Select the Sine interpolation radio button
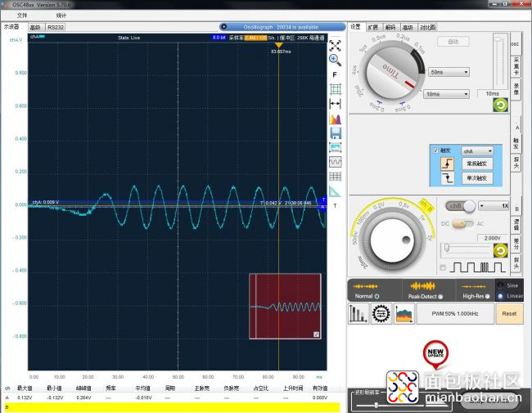The image size is (532, 413). point(500,285)
